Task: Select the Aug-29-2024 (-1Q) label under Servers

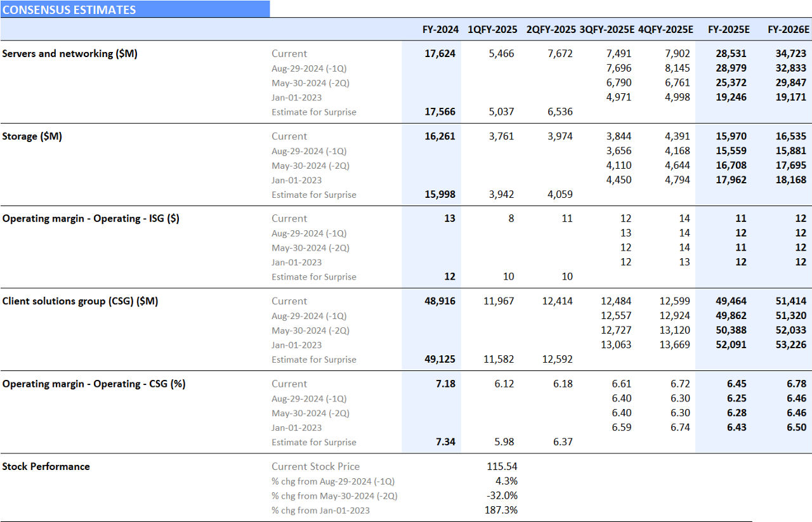Action: point(310,68)
